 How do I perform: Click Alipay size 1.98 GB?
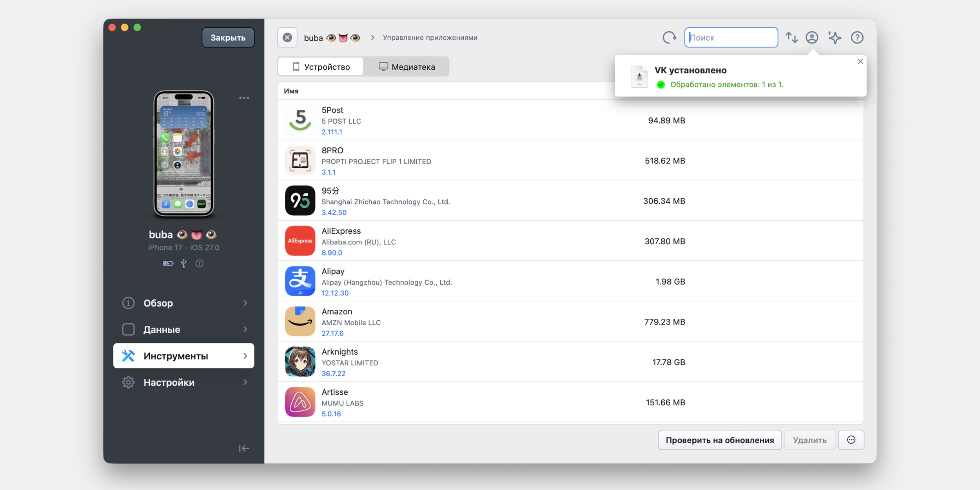[x=670, y=281]
